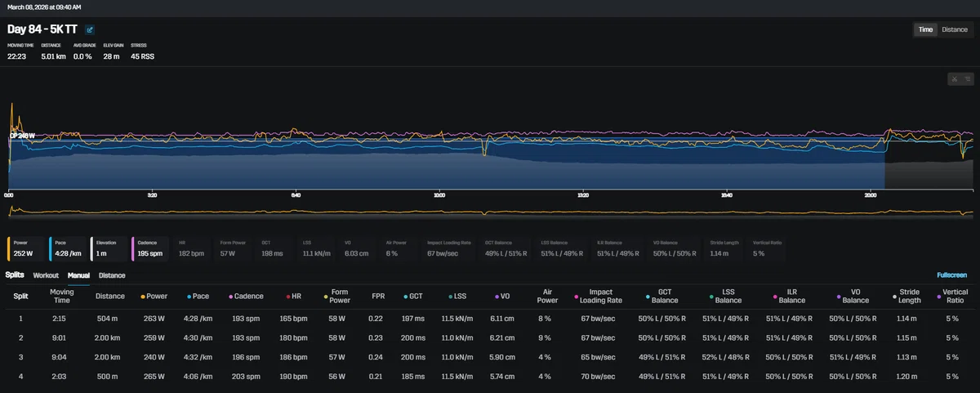The height and width of the screenshot is (393, 980).
Task: Click the 20:00 mark on time axis
Action: [x=871, y=196]
